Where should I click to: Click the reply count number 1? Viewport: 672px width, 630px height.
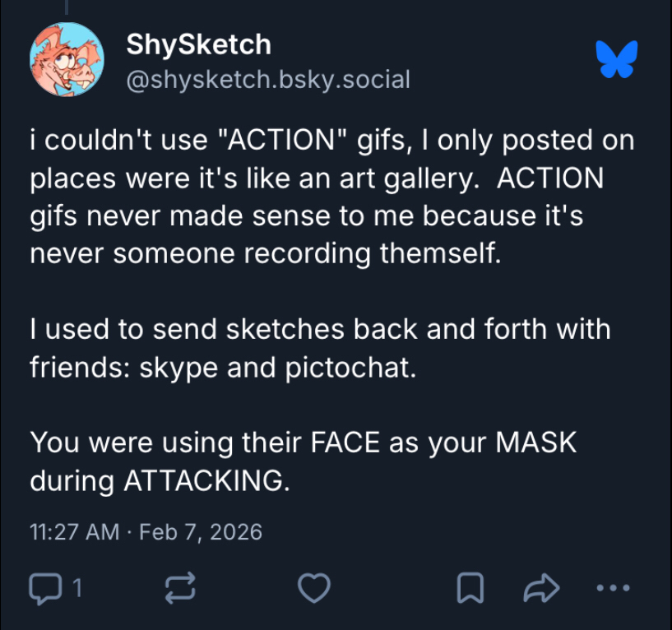tap(77, 587)
